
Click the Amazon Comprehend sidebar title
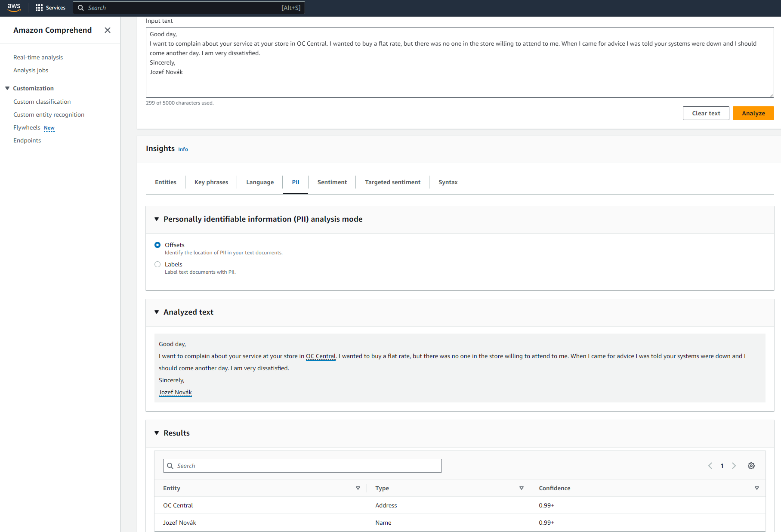coord(52,30)
